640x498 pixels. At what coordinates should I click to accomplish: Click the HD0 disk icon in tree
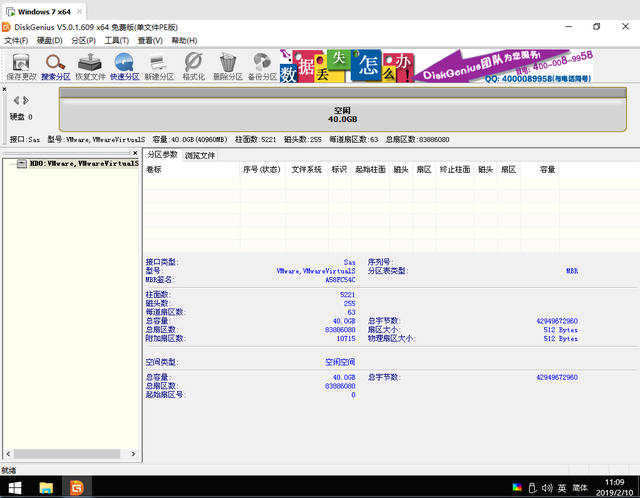[22, 164]
